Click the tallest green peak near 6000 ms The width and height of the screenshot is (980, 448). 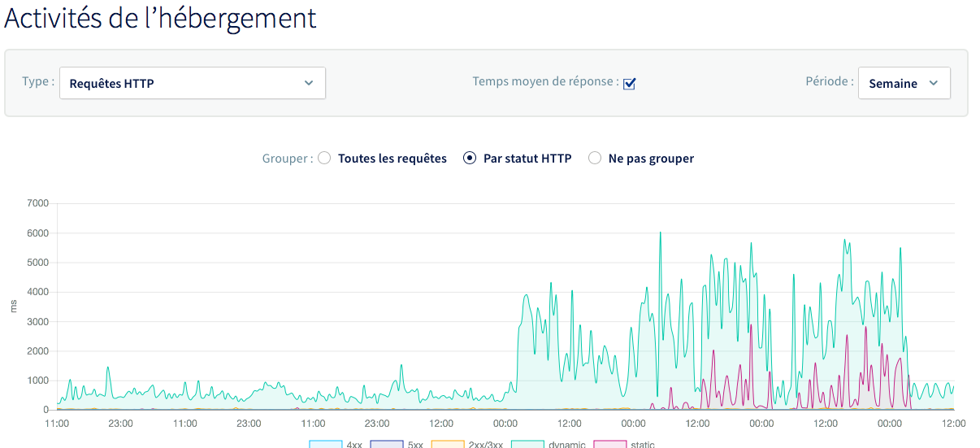click(660, 233)
